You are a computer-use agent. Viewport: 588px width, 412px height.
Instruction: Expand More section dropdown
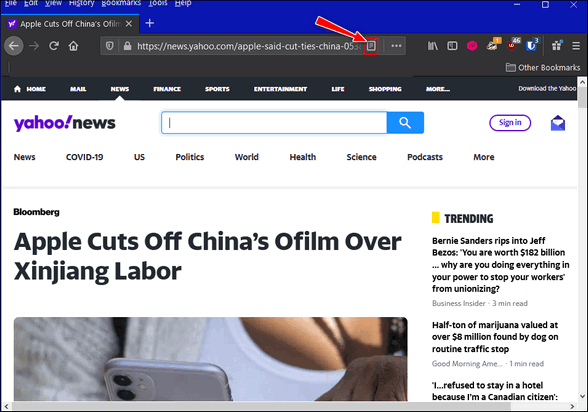pos(484,157)
